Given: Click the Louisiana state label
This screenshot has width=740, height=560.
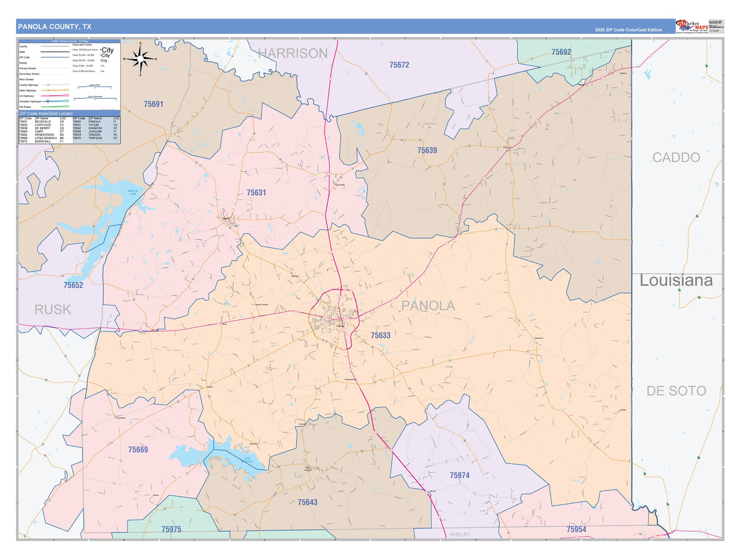Looking at the screenshot, I should click(676, 281).
